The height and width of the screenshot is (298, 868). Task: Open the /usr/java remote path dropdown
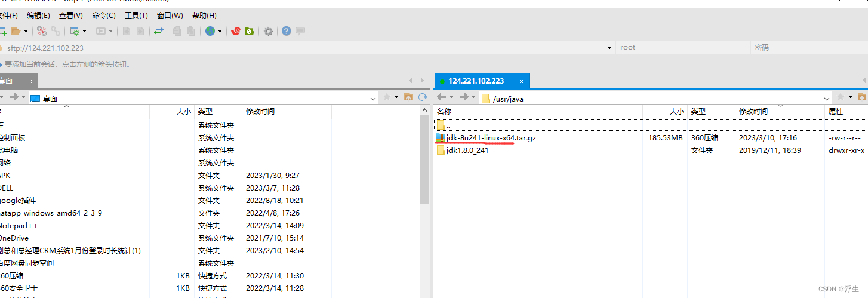tap(827, 98)
